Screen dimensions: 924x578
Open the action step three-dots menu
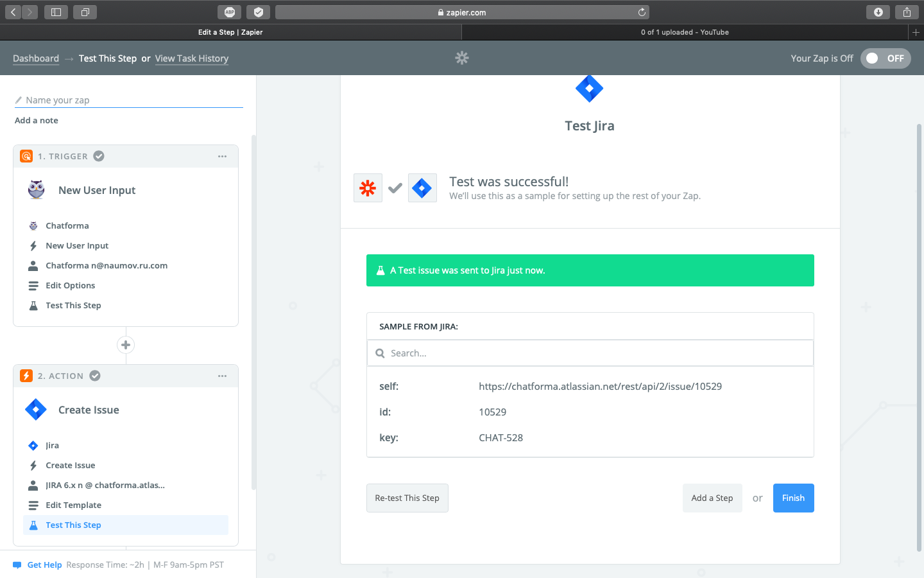(222, 376)
